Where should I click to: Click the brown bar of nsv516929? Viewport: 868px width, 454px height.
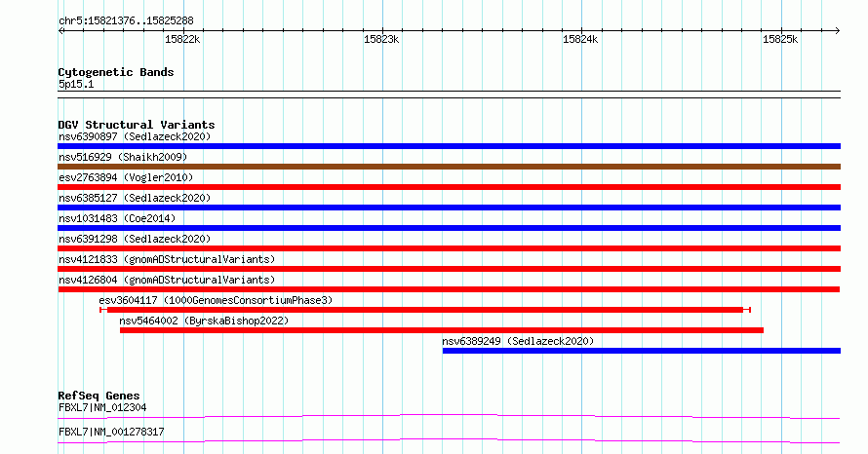pyautogui.click(x=449, y=167)
